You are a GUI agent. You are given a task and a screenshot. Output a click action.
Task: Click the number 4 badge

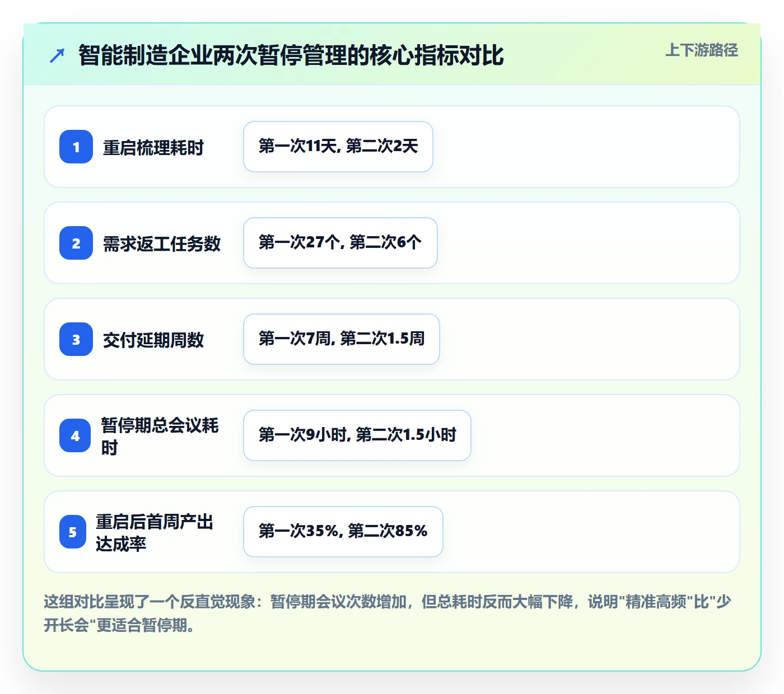[x=75, y=435]
